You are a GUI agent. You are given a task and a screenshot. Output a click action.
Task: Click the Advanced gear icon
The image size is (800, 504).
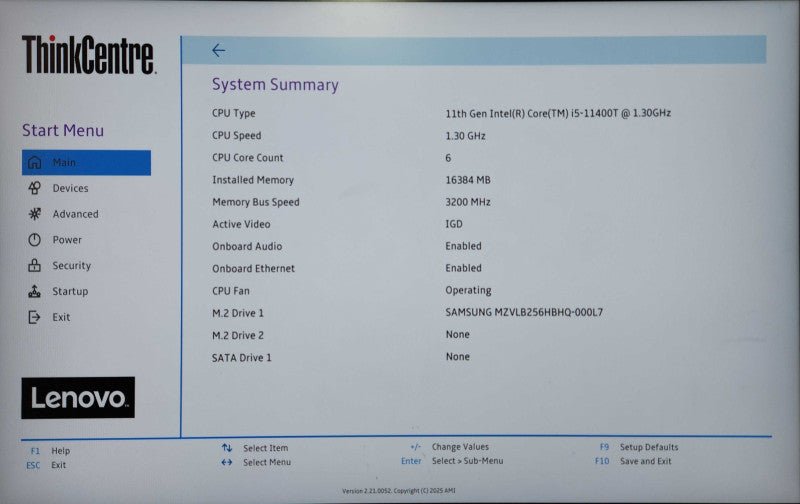click(34, 214)
